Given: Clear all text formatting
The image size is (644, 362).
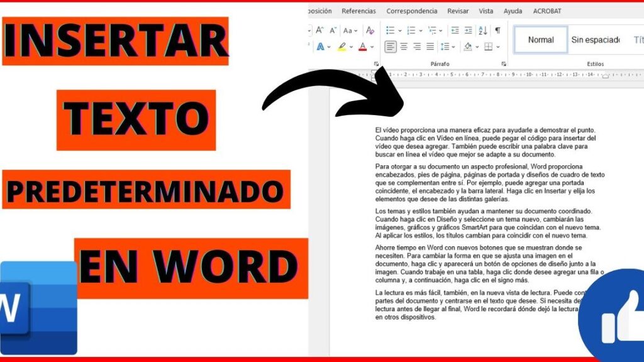Looking at the screenshot, I should click(370, 30).
